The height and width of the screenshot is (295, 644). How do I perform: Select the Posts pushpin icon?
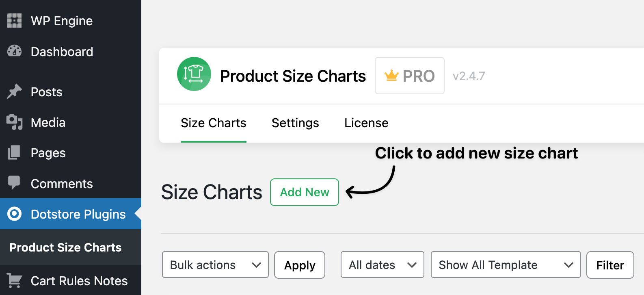click(x=14, y=91)
